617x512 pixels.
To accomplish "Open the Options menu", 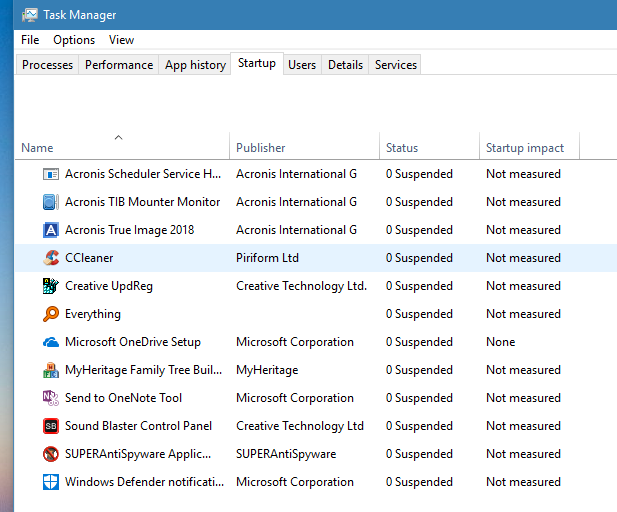I will [x=74, y=40].
